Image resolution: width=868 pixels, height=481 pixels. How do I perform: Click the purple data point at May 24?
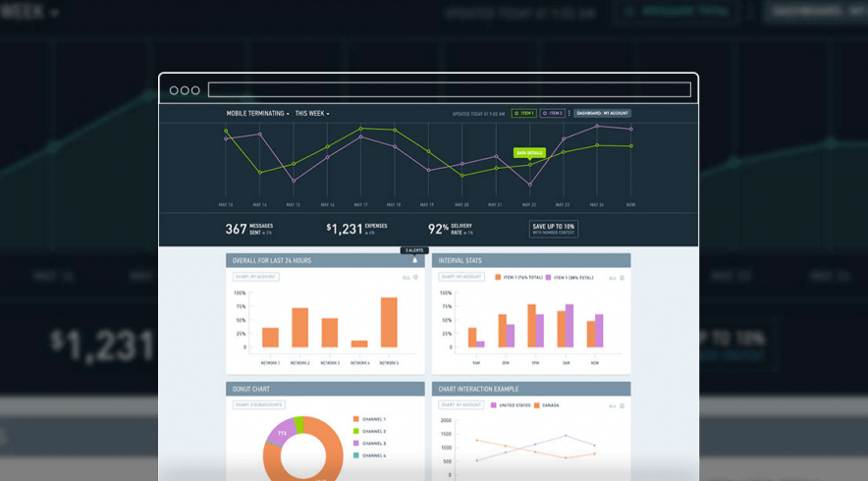(597, 127)
